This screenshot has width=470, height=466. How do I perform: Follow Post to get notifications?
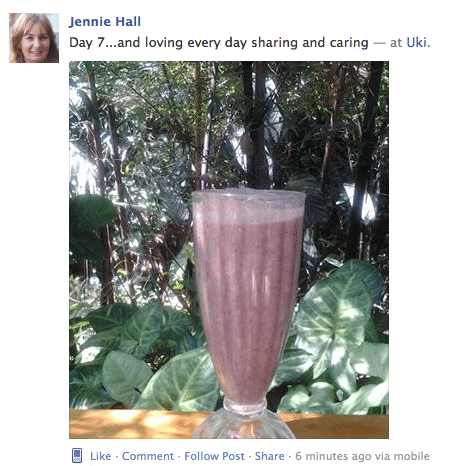click(x=214, y=456)
